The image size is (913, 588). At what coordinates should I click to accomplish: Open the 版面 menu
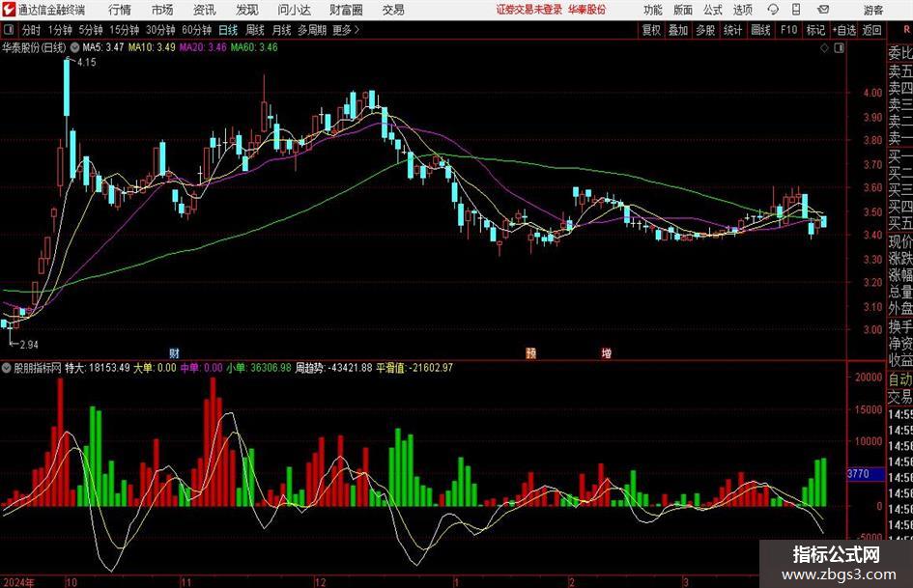point(682,10)
